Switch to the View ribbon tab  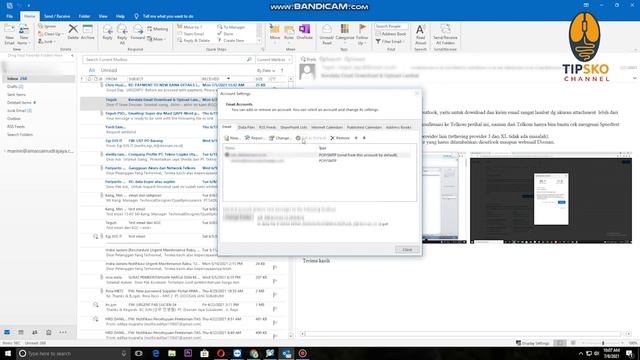tap(103, 16)
